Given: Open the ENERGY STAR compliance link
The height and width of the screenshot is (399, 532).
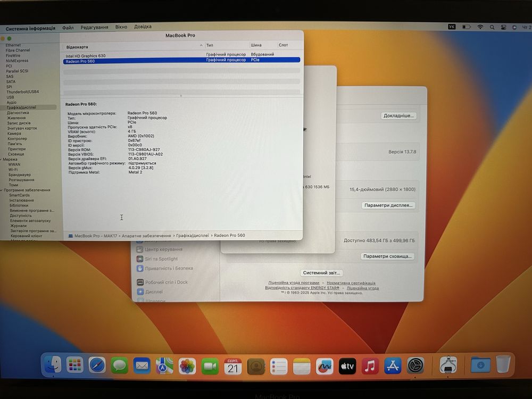Looking at the screenshot, I should click(302, 288).
